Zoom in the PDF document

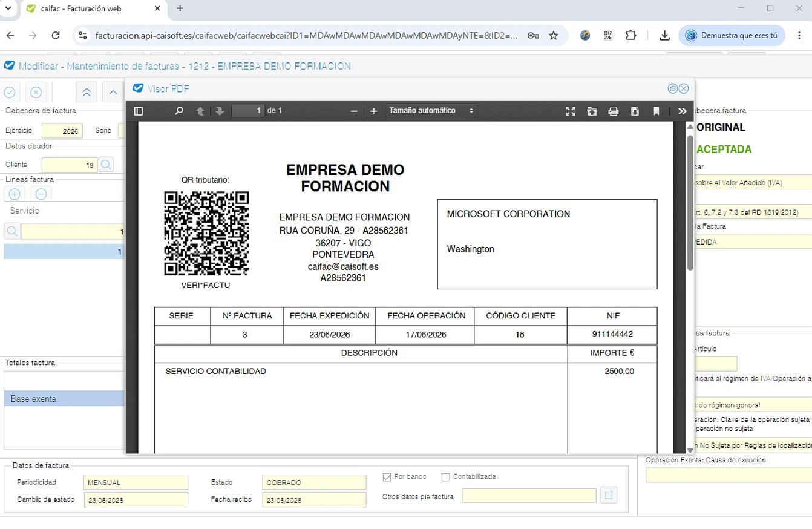pos(374,111)
